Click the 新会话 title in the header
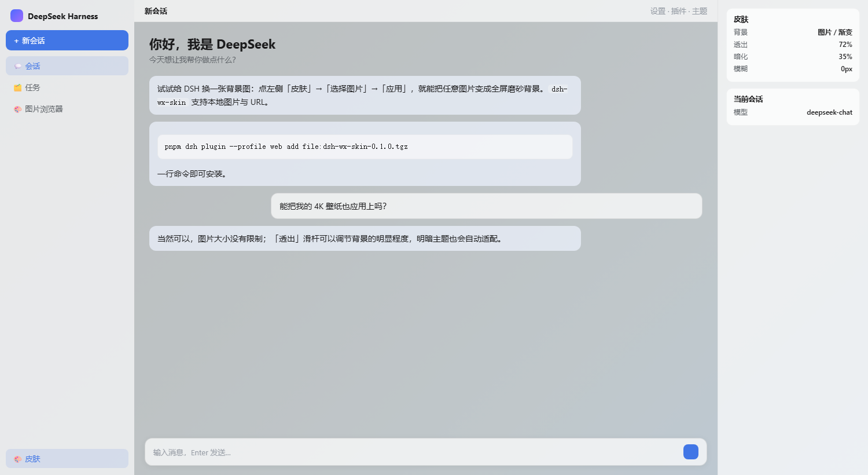 pos(156,11)
